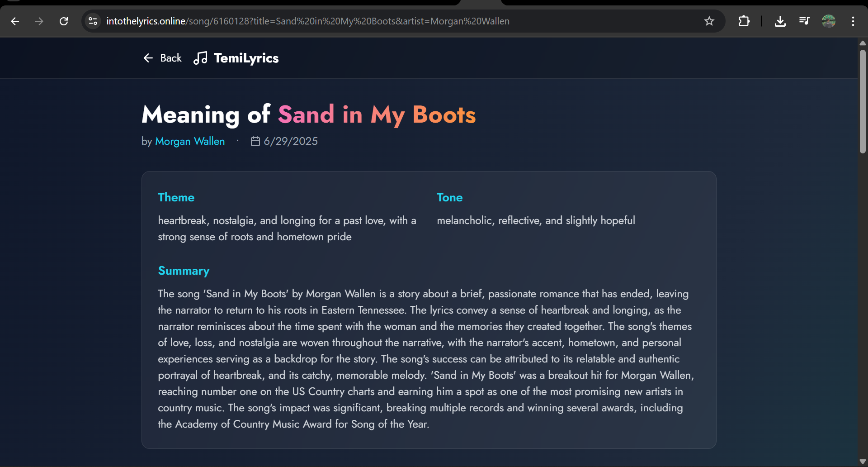Open media controls icon in toolbar
The width and height of the screenshot is (868, 467).
pyautogui.click(x=804, y=21)
